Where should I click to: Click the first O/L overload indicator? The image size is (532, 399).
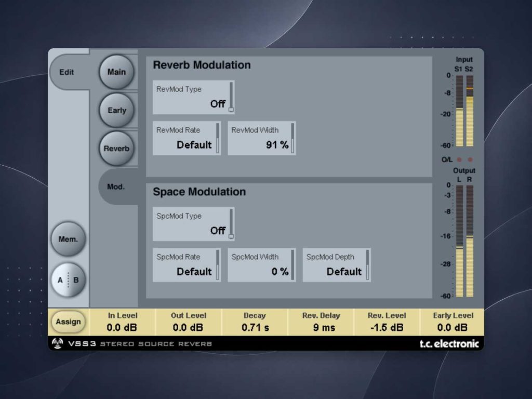click(x=459, y=159)
